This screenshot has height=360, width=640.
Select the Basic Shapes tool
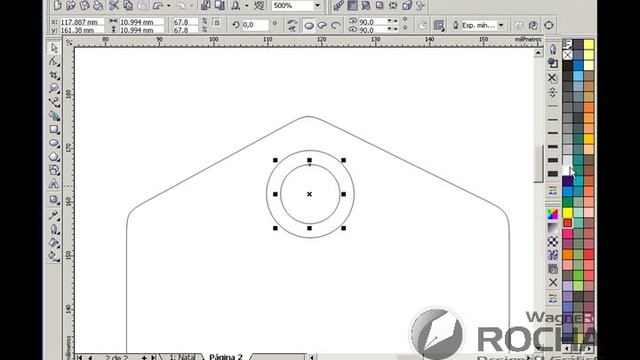pos(54,170)
